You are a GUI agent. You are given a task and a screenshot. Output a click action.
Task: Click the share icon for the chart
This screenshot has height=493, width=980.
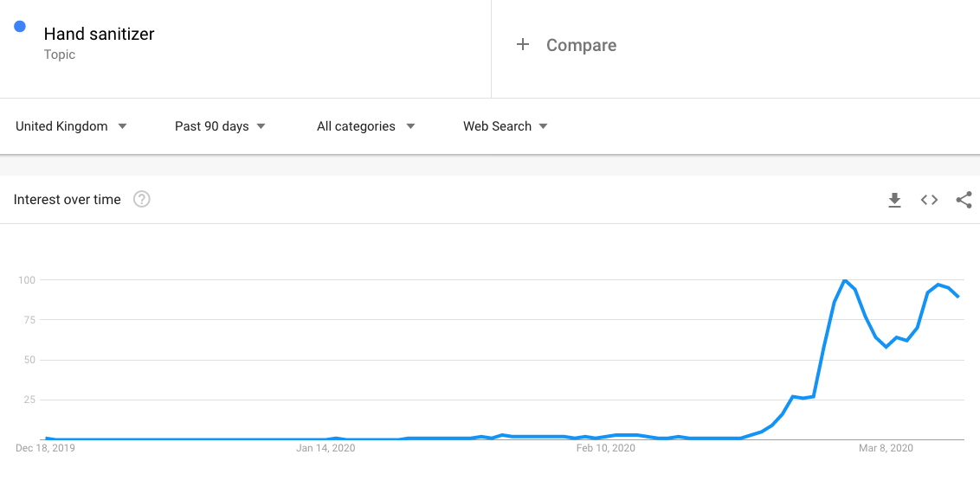pyautogui.click(x=964, y=200)
